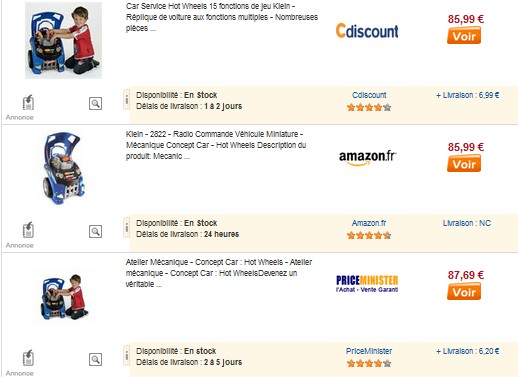
Task: Open the Cdiscount merchant name link above stars
Action: pos(369,95)
